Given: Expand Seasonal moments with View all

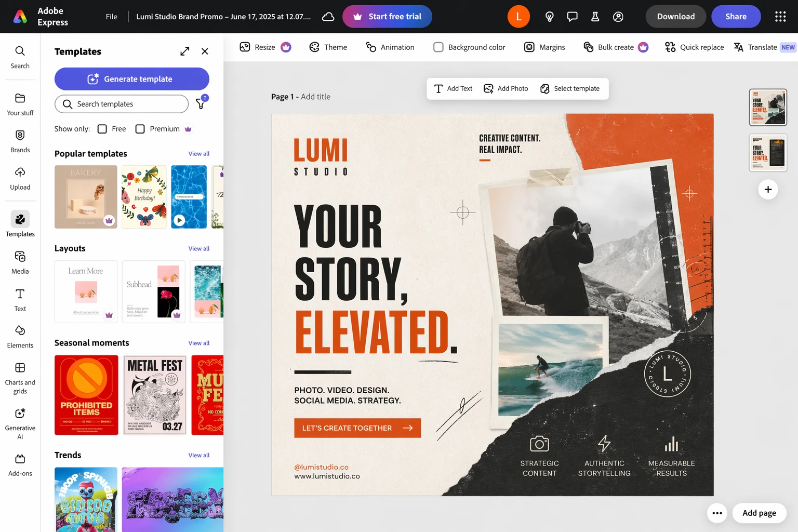Looking at the screenshot, I should tap(198, 343).
